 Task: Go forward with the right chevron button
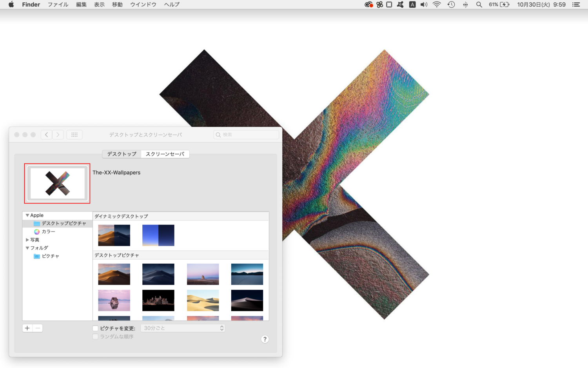click(58, 135)
